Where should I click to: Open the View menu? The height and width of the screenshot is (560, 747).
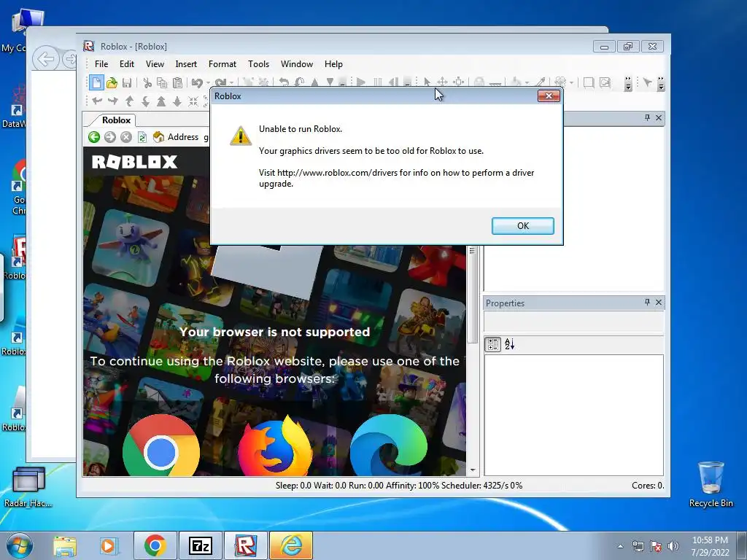[x=155, y=64]
